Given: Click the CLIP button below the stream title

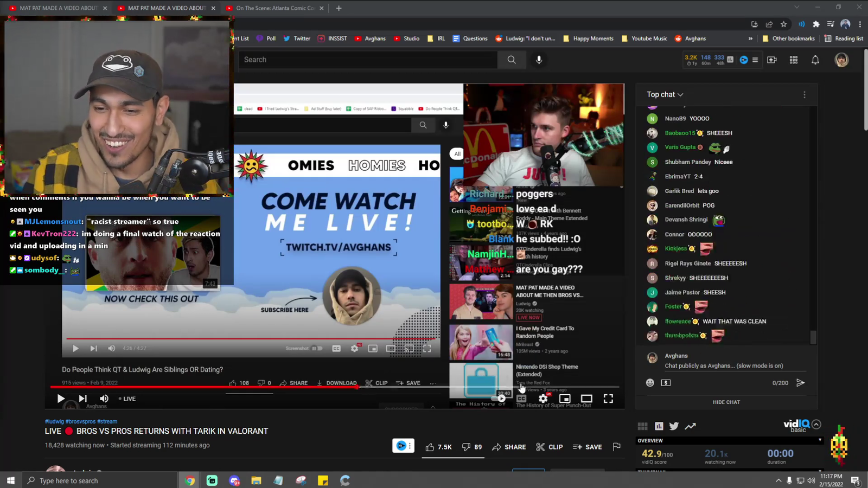Looking at the screenshot, I should (549, 447).
